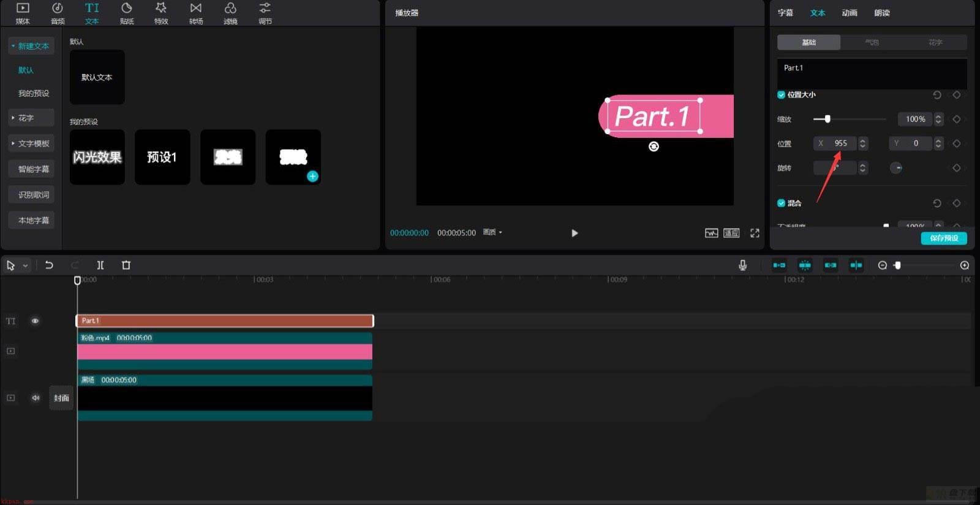The height and width of the screenshot is (505, 980).
Task: Click the X position field showing 955
Action: 835,143
